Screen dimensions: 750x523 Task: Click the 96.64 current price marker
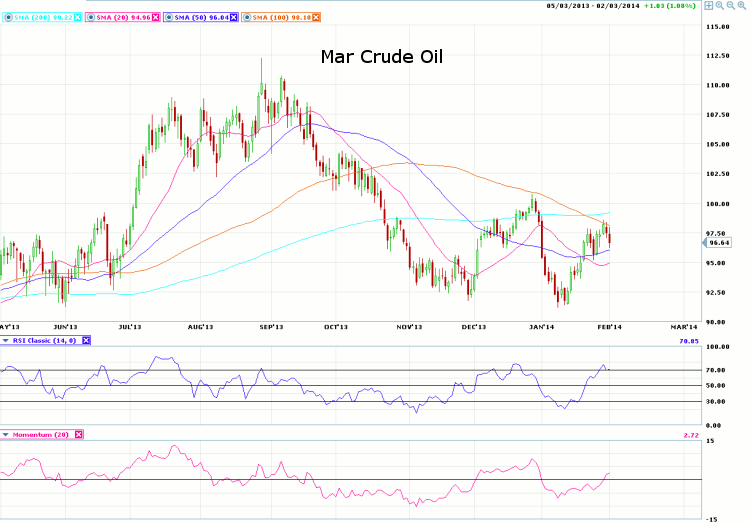click(720, 242)
